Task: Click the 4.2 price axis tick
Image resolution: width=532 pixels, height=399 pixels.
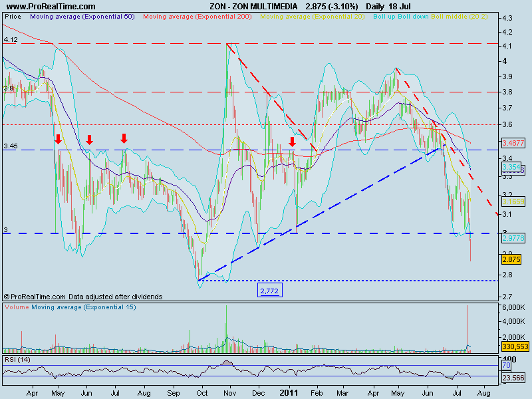Action: click(x=507, y=32)
